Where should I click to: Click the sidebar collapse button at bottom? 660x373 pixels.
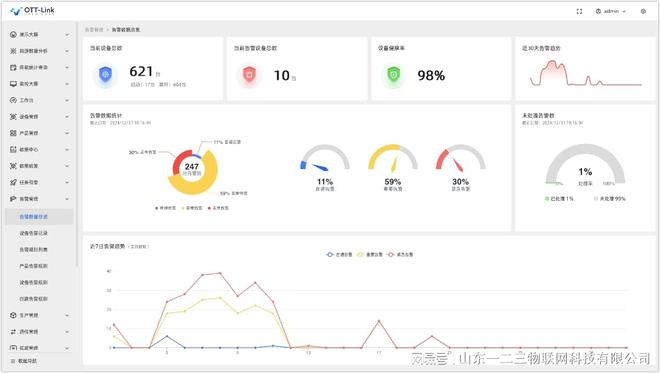(24, 361)
